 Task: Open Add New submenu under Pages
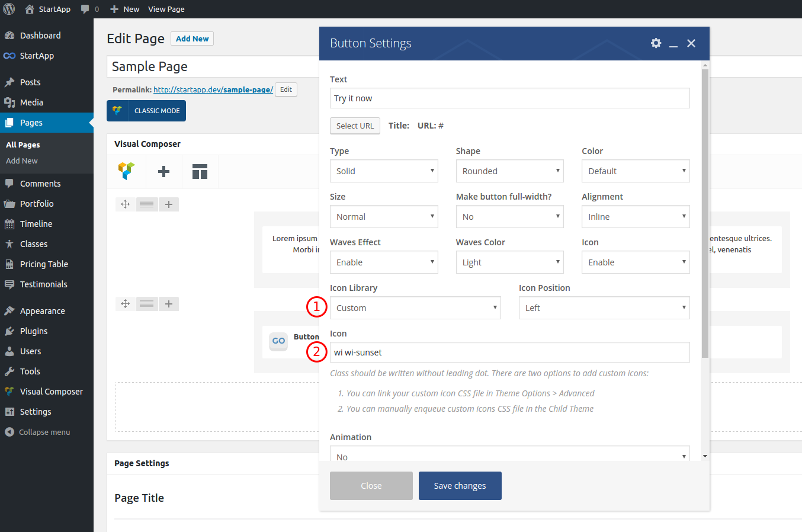pyautogui.click(x=22, y=161)
